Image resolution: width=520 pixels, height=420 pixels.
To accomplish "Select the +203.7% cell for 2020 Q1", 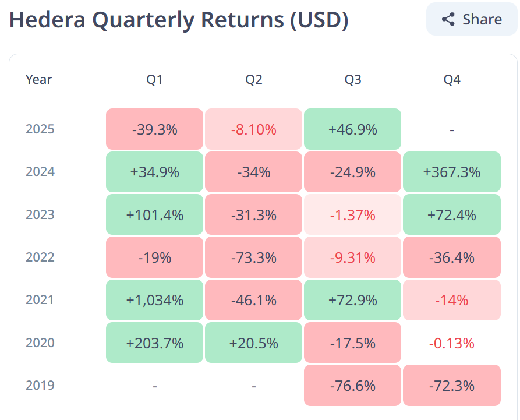I will point(154,343).
